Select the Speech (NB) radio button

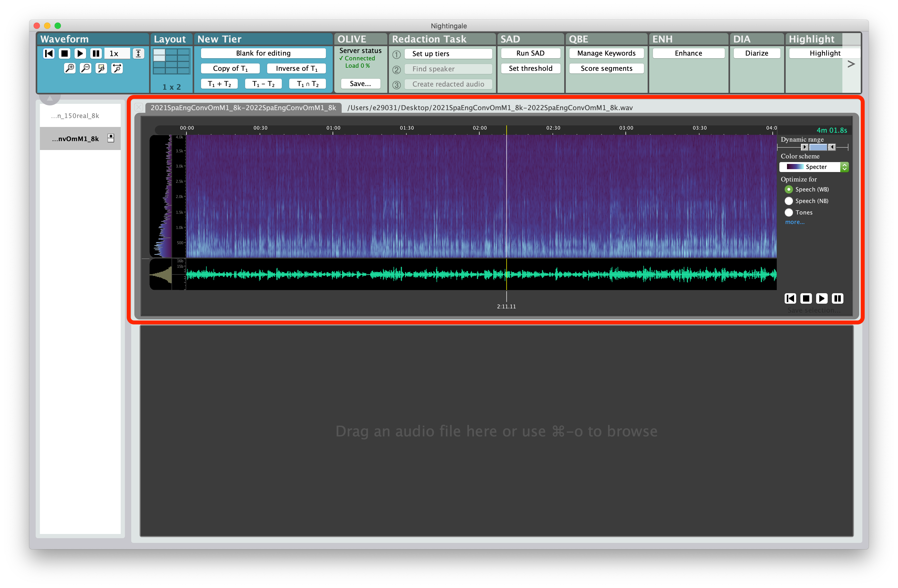pyautogui.click(x=789, y=201)
